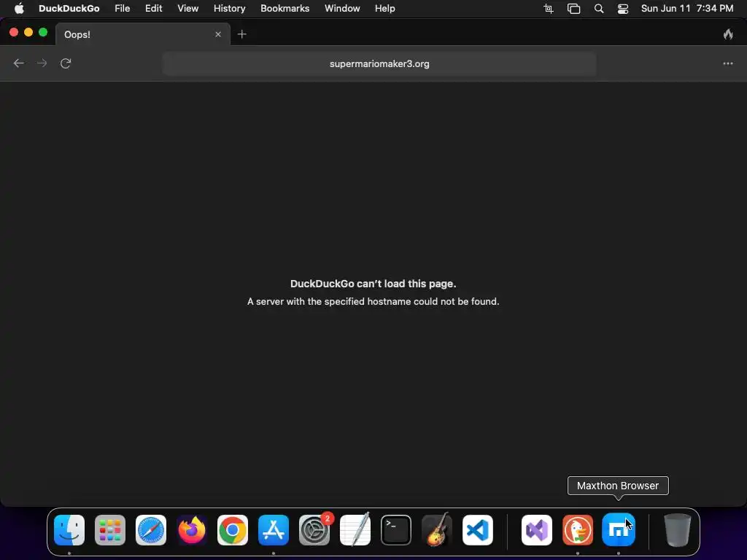Open a new tab with plus icon
This screenshot has height=560, width=747.
(242, 34)
